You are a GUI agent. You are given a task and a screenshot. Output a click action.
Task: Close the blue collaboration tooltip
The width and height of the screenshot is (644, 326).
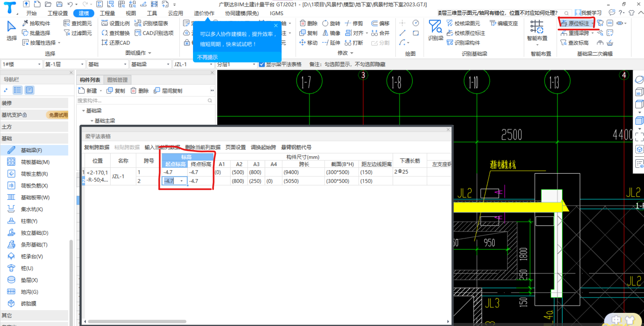[276, 26]
